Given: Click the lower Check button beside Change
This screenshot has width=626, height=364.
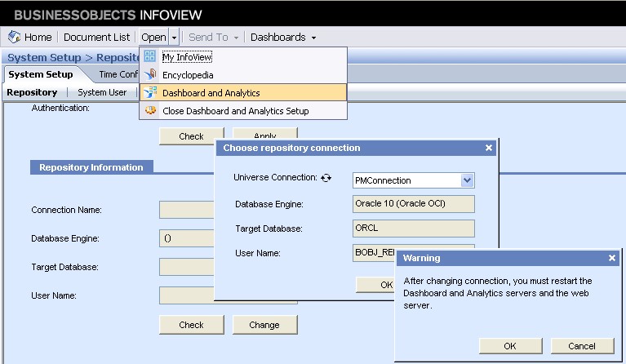Looking at the screenshot, I should point(191,324).
